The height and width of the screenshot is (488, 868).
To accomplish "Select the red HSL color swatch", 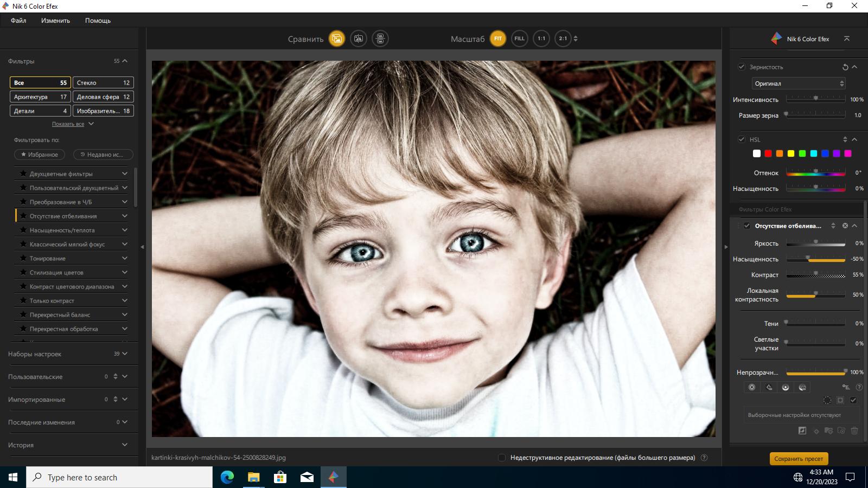I will [768, 153].
